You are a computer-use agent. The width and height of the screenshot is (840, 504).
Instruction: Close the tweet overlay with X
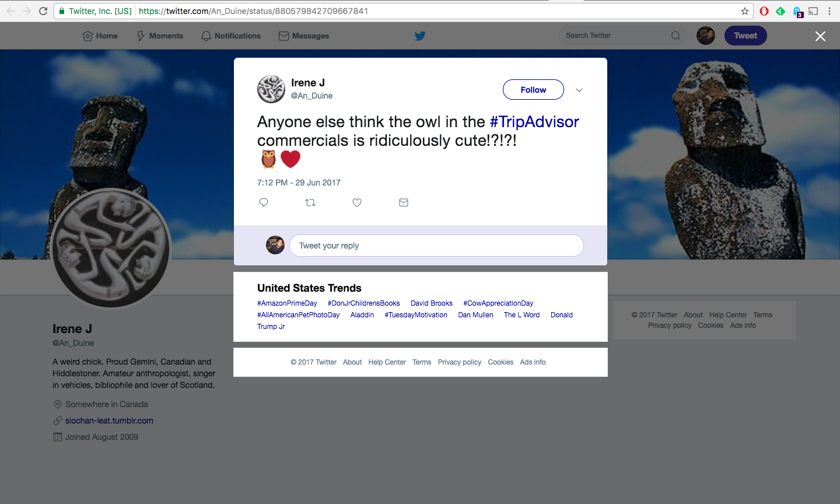click(820, 36)
